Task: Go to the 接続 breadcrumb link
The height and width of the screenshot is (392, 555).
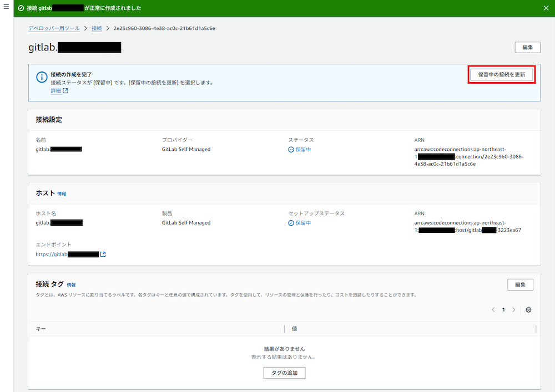Action: [97, 28]
